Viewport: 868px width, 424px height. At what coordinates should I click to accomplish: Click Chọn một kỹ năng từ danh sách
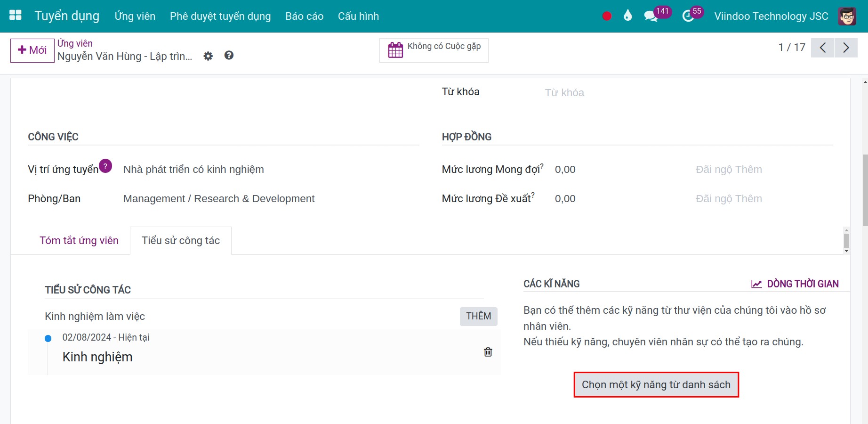pyautogui.click(x=656, y=384)
